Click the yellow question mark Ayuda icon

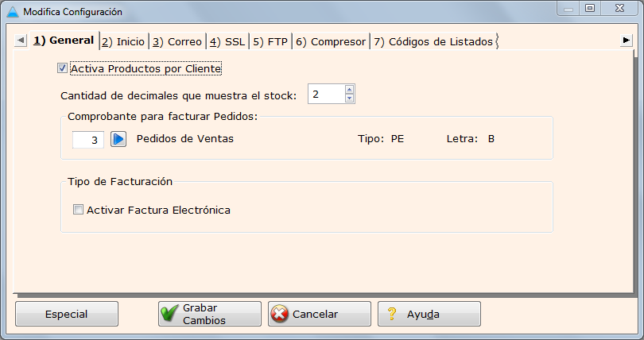(391, 314)
